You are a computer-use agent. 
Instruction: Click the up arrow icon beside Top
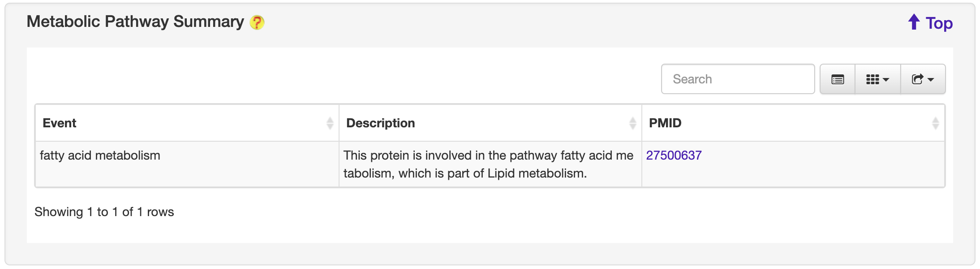pyautogui.click(x=914, y=22)
